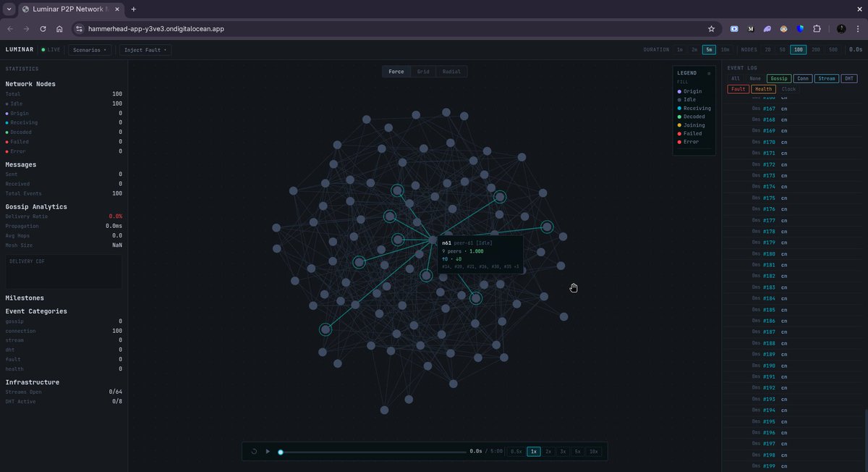Toggle the DHT event filter
The height and width of the screenshot is (472, 868).
[x=849, y=78]
